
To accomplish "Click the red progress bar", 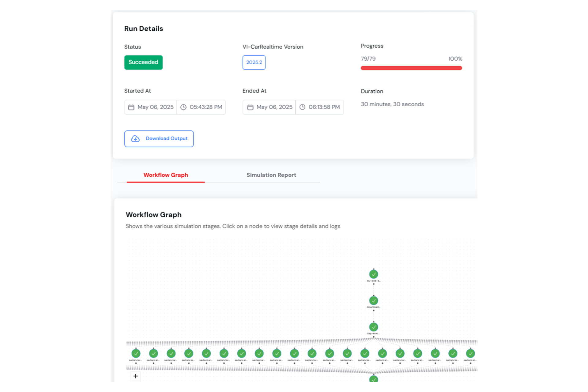I will [x=411, y=68].
